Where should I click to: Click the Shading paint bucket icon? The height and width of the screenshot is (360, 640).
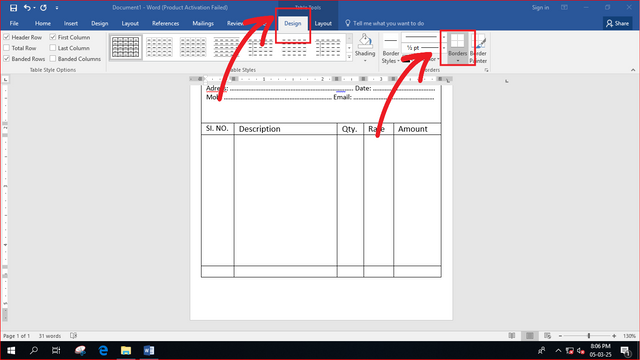365,41
